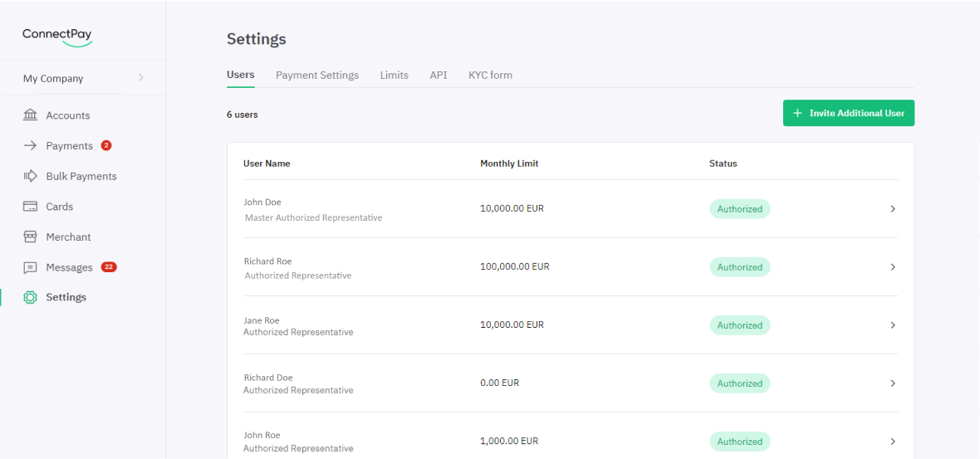Open Bulk Payments in the sidebar

point(81,176)
